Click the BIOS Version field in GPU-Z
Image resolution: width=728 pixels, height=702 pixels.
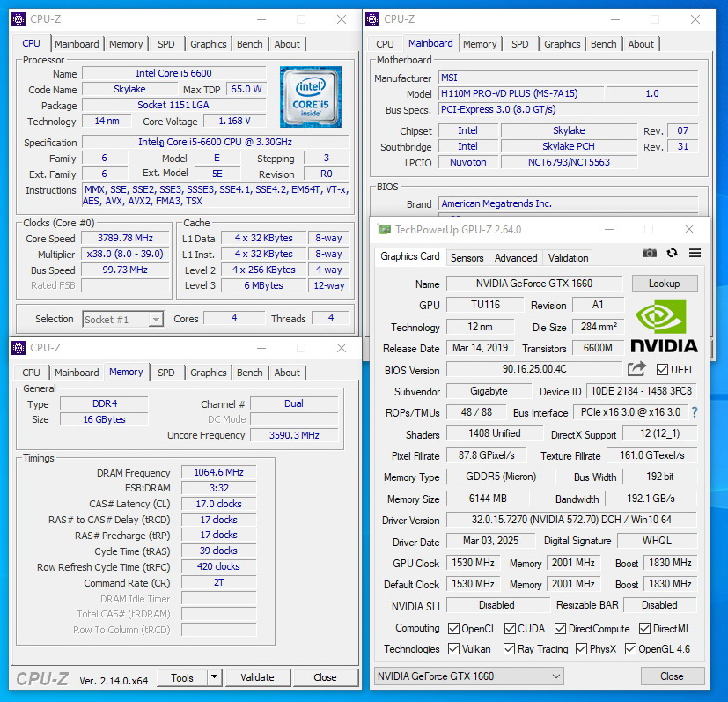tap(534, 370)
